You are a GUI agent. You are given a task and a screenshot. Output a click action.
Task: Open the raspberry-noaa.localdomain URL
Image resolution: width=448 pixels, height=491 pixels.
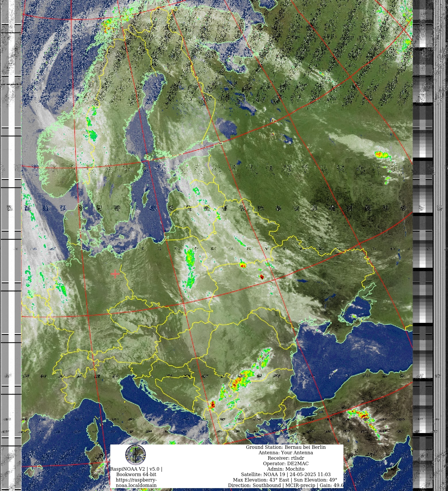tap(136, 483)
